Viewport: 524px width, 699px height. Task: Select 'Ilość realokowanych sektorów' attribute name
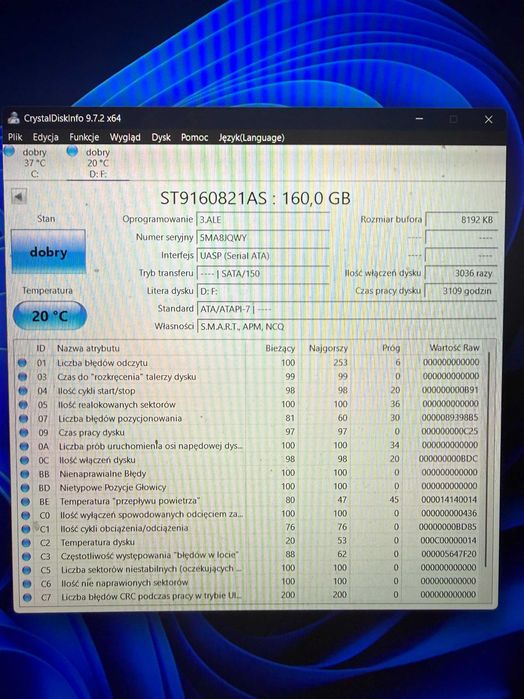(x=117, y=404)
